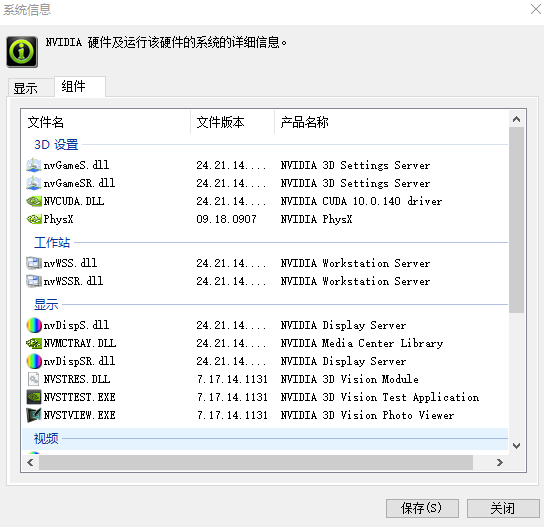Select the NVSTRES.DLL file name
The image size is (544, 527).
coord(77,379)
